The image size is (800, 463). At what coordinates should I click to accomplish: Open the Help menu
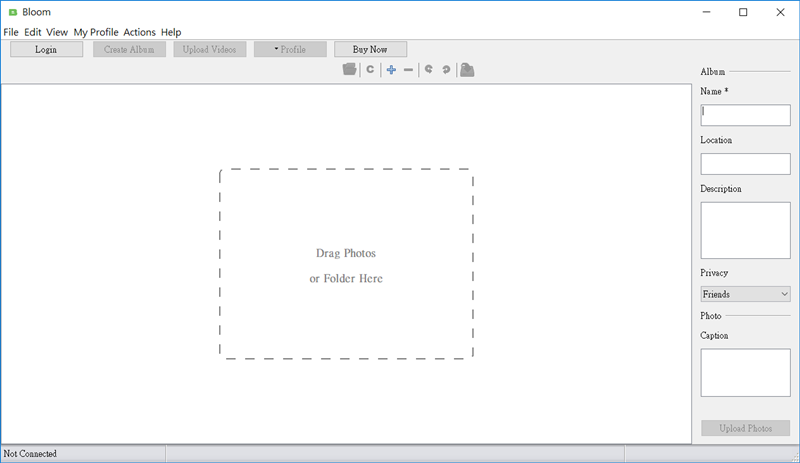coord(171,32)
